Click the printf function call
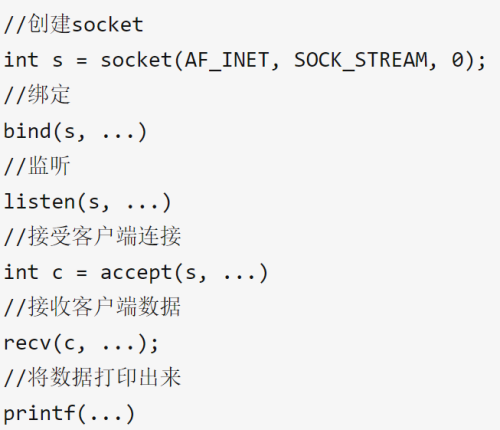500x430 pixels. [x=69, y=414]
